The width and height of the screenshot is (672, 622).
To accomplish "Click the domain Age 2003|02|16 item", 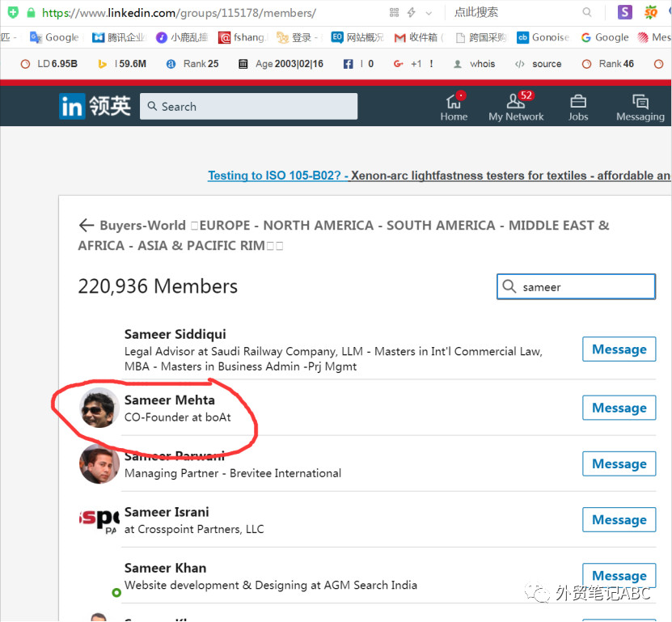I will click(x=281, y=64).
